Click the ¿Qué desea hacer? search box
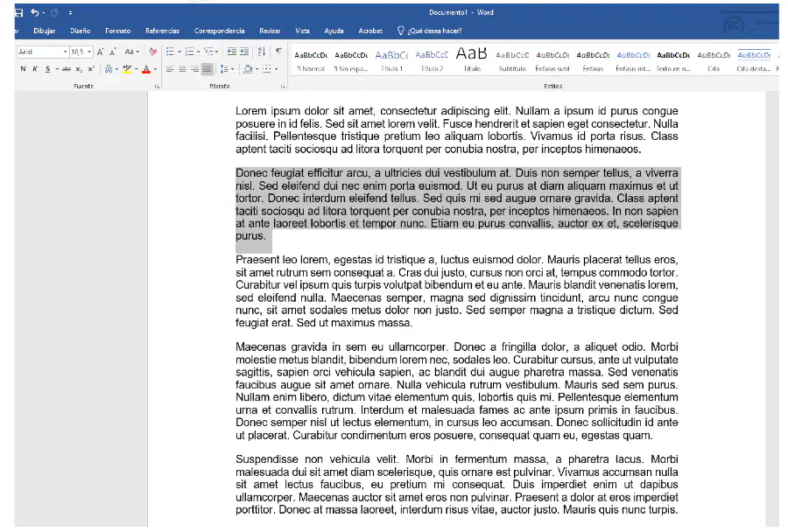788x532 pixels. point(430,31)
